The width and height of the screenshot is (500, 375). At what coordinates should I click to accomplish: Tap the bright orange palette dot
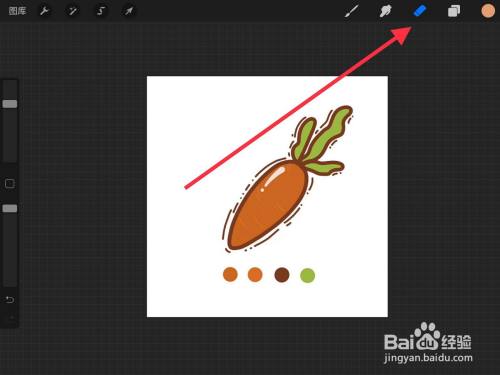coord(255,275)
